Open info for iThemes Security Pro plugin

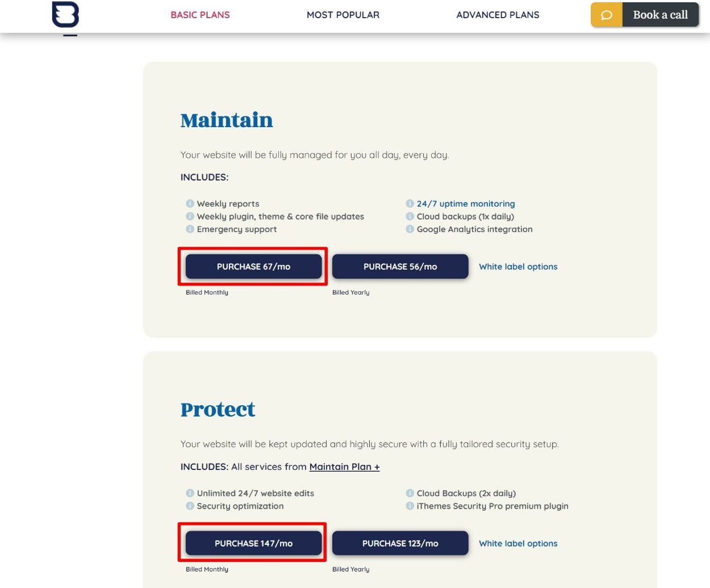(x=410, y=506)
